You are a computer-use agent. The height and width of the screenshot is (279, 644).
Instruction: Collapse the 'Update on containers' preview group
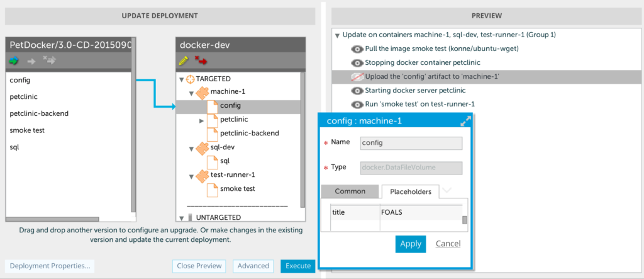click(338, 35)
